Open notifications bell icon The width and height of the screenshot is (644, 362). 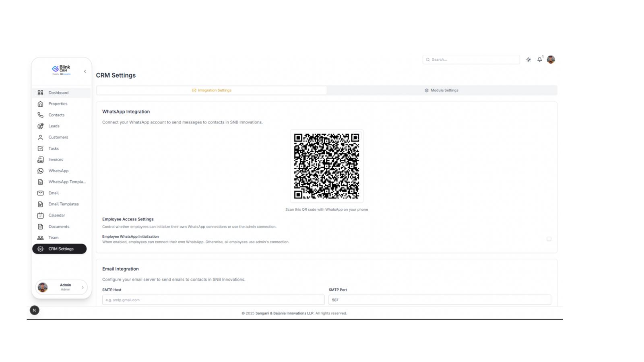click(540, 60)
